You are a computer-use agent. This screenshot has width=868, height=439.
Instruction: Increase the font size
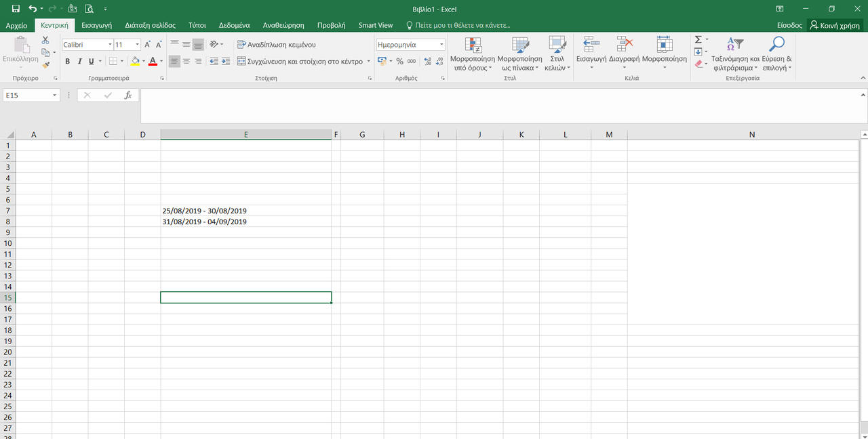click(147, 45)
